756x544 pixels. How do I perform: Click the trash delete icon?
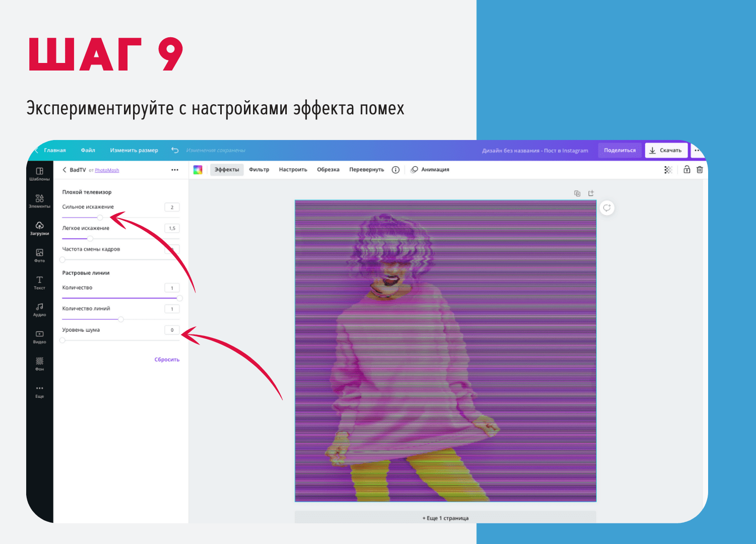tap(700, 170)
